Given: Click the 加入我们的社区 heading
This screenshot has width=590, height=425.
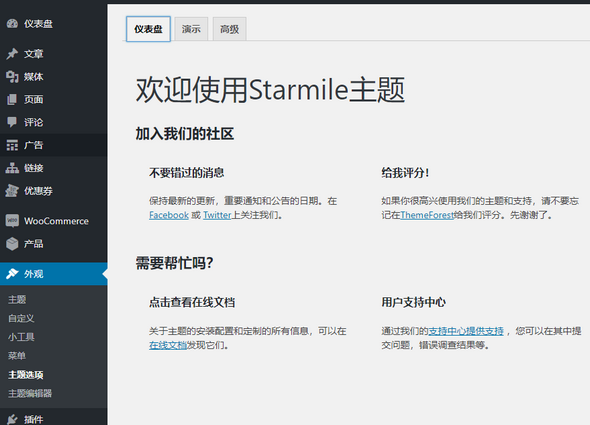Looking at the screenshot, I should tap(185, 134).
